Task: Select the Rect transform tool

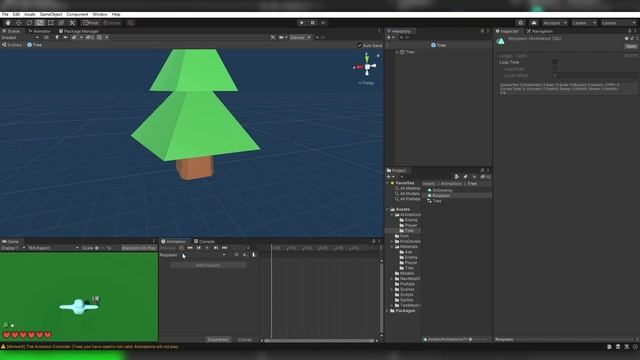Action: [x=51, y=23]
